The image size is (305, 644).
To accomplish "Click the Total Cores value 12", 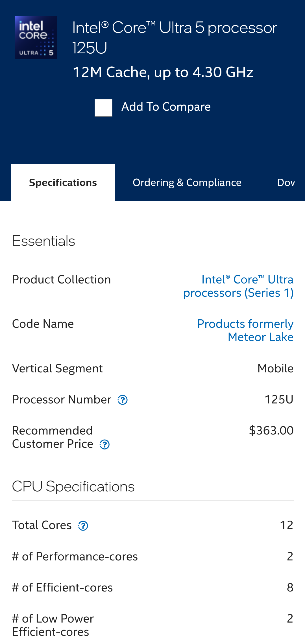I will click(286, 525).
